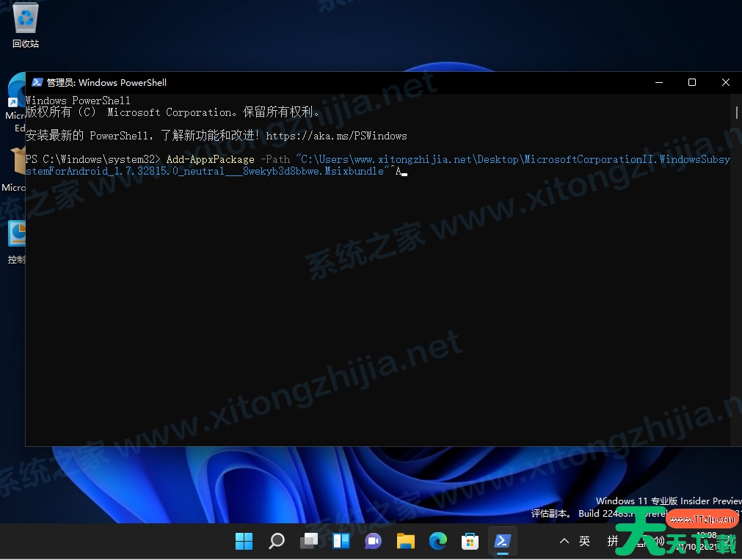
Task: Select the Micro package desktop icon
Action: point(14,170)
